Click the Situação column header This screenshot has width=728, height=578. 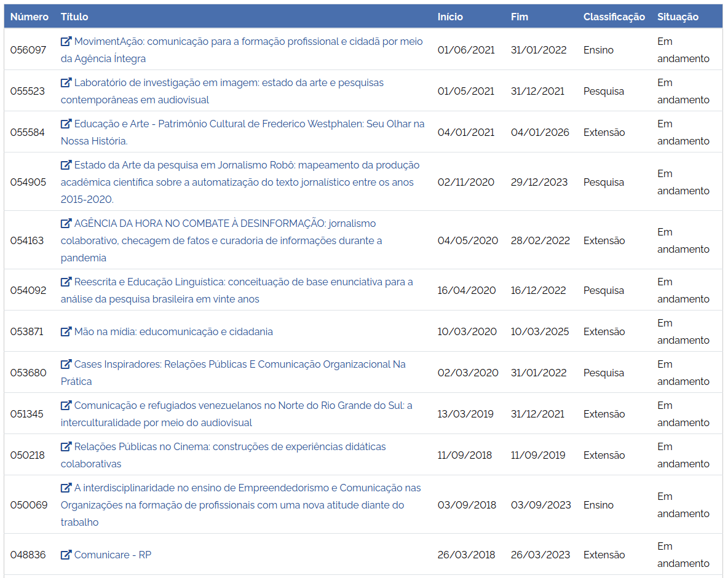coord(678,17)
